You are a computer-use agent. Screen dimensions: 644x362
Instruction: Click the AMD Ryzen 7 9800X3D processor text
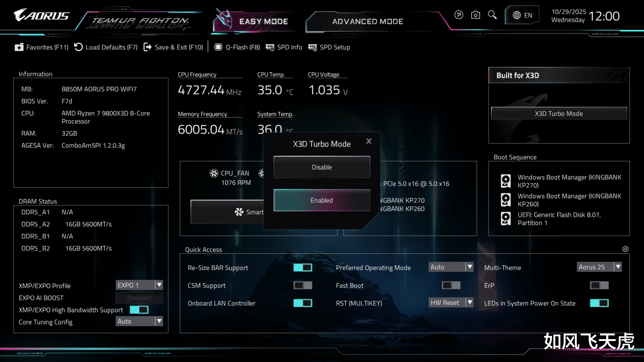click(106, 117)
